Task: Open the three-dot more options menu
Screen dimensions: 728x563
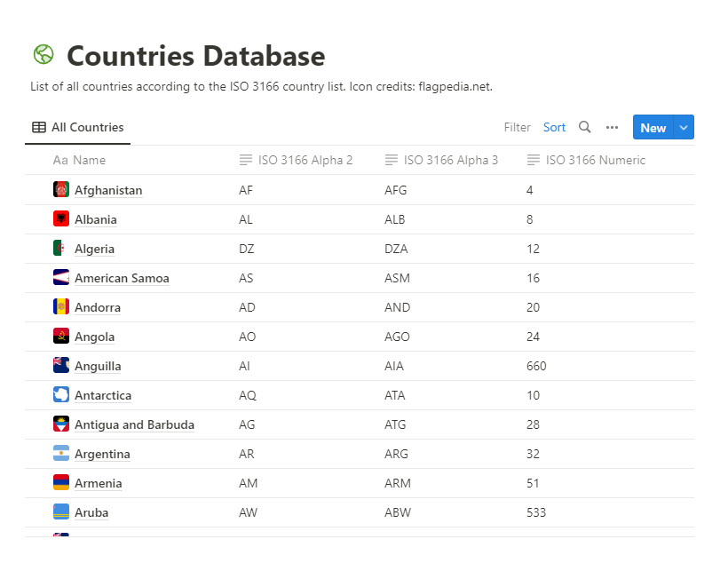Action: click(x=612, y=127)
